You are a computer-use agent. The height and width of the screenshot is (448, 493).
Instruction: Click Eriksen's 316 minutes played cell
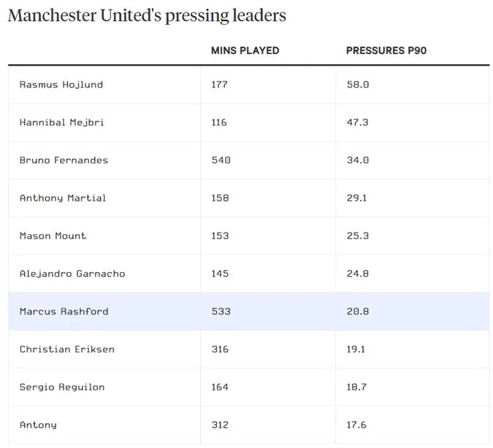point(220,349)
